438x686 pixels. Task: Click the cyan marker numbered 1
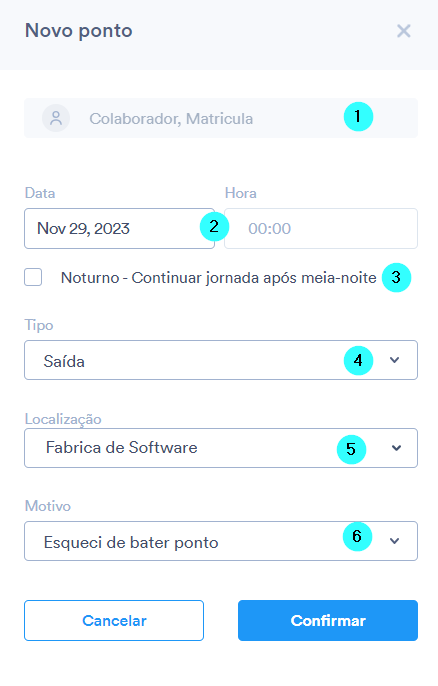(358, 117)
